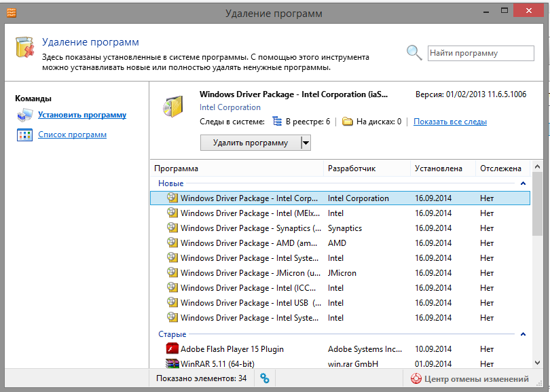
Task: Select Adobe Flash Player 15 Plugin row
Action: tap(340, 349)
